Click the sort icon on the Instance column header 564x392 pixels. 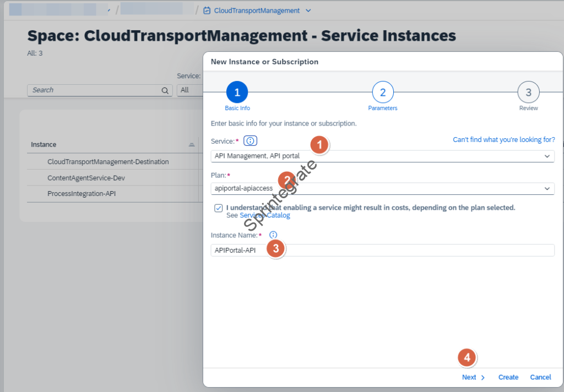[x=191, y=144]
